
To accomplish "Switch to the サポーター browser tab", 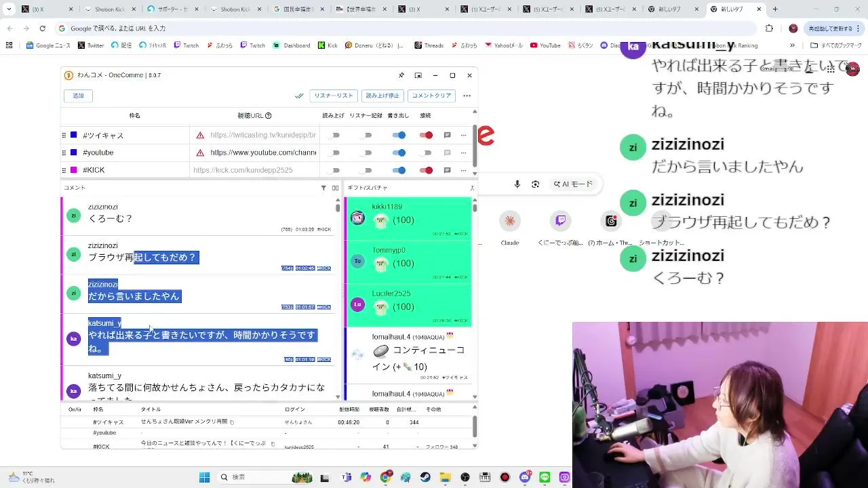I will (x=172, y=9).
